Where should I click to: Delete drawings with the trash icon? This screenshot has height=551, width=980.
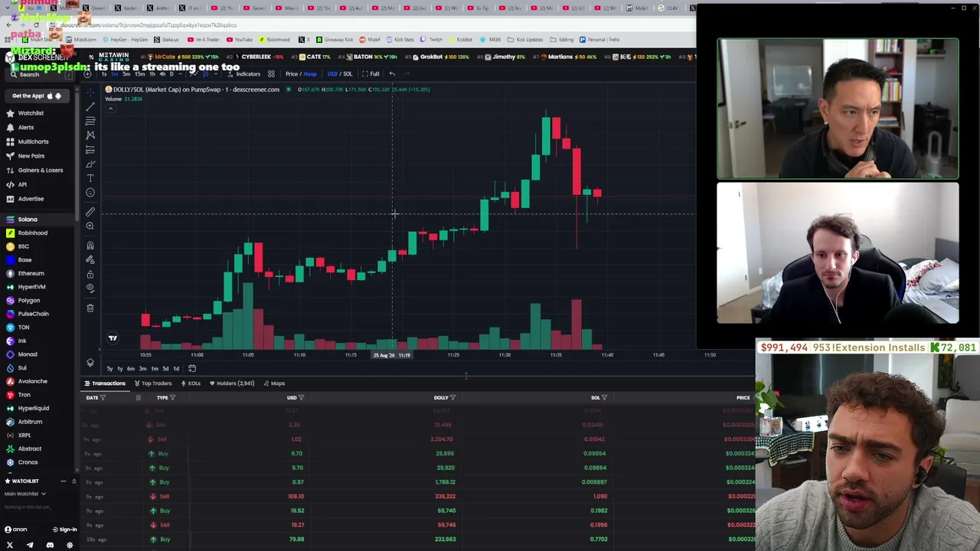click(90, 308)
